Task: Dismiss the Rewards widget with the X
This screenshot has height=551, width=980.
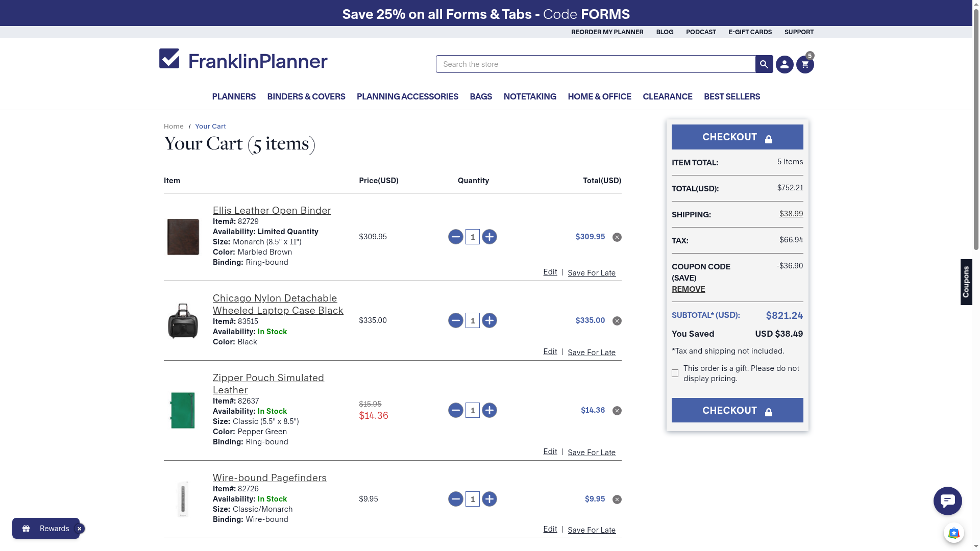Action: click(79, 529)
